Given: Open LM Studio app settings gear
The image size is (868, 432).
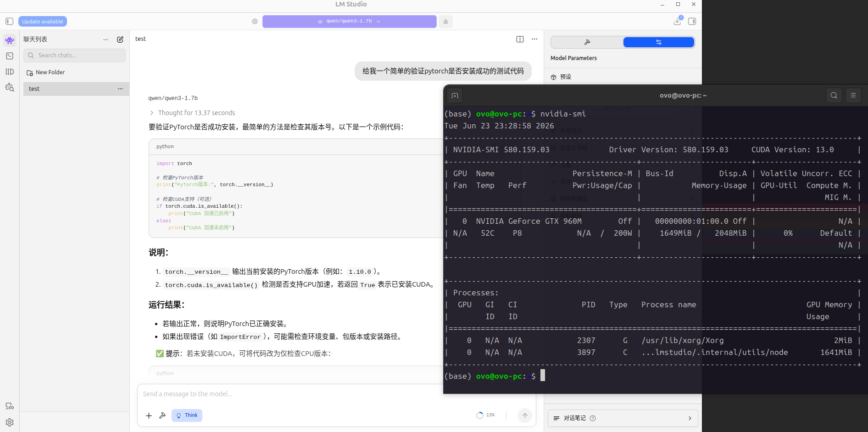Looking at the screenshot, I should pyautogui.click(x=10, y=422).
